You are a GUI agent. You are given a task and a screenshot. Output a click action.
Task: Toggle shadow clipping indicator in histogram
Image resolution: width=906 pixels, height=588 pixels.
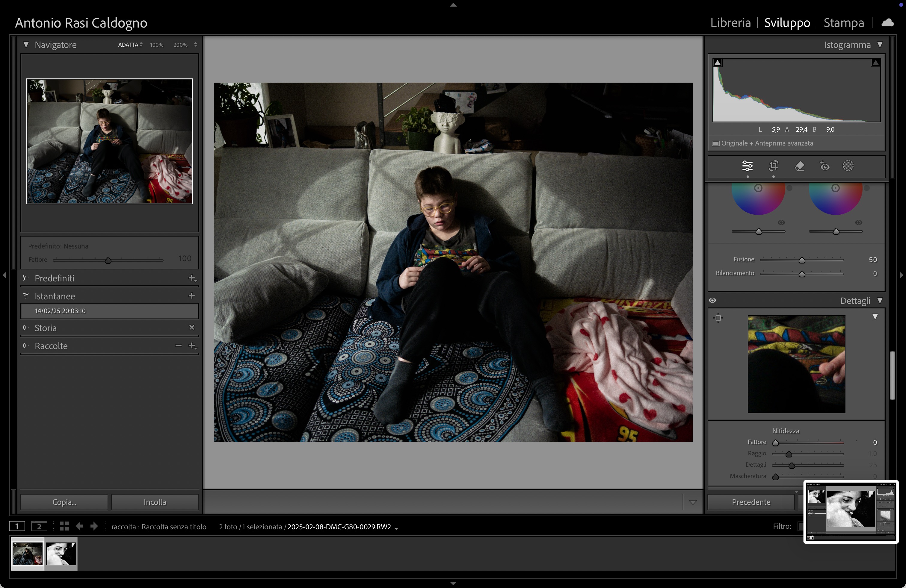point(718,63)
